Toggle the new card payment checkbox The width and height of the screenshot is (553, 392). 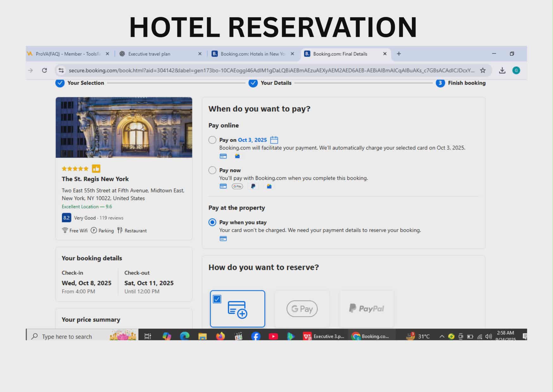[217, 299]
